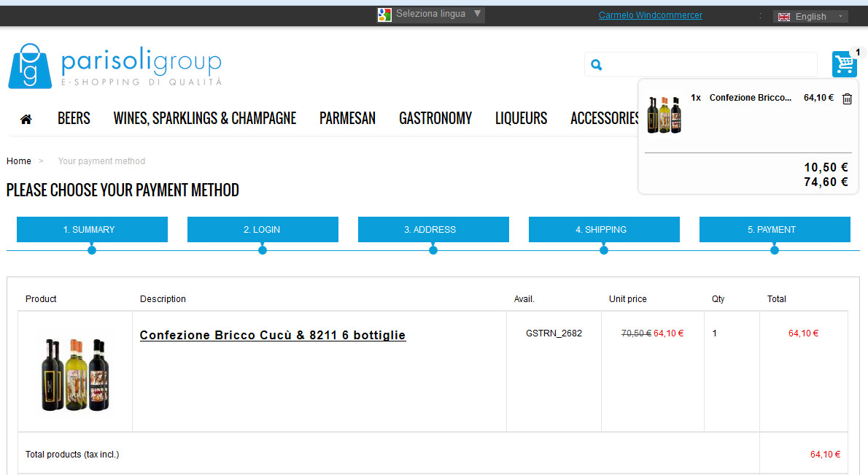Click the Parisoli Group logo
Screen dimensions: 868x475
pos(115,66)
